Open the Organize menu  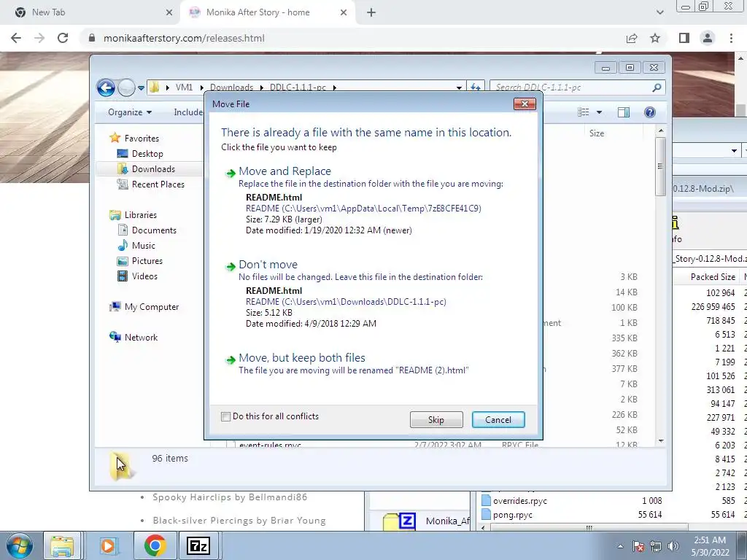click(130, 112)
